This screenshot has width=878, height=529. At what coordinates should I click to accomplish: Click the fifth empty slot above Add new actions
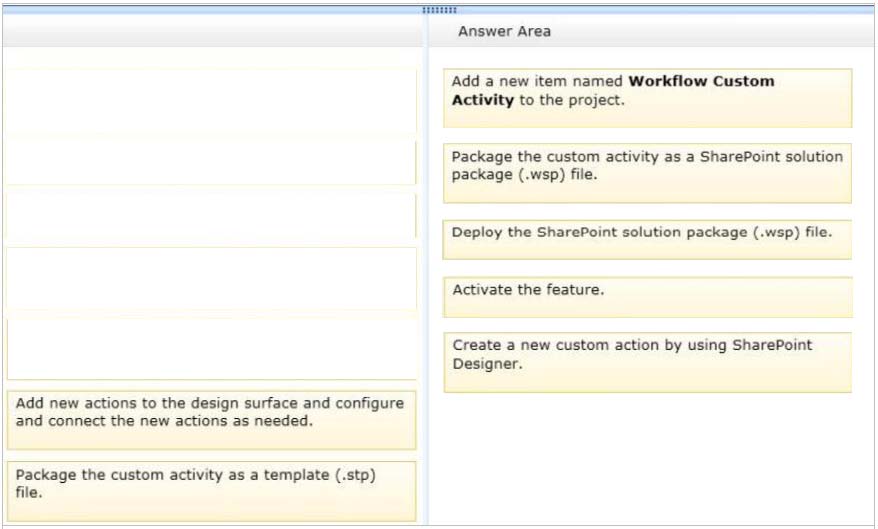pos(212,349)
